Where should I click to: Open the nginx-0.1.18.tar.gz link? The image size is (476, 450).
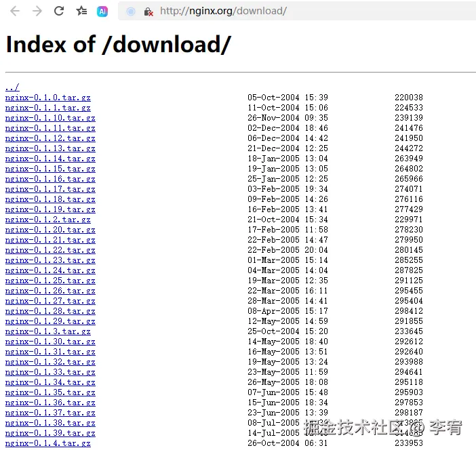coord(50,199)
